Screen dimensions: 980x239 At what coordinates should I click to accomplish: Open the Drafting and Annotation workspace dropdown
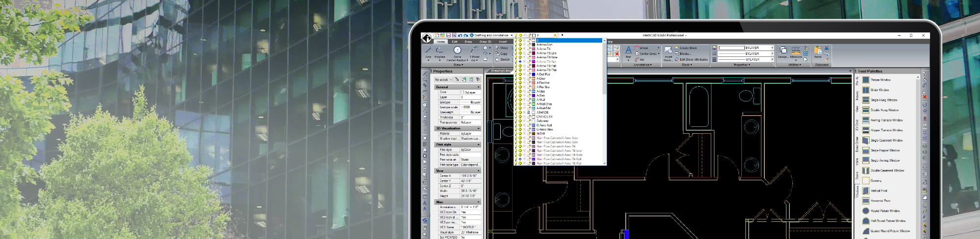click(512, 35)
